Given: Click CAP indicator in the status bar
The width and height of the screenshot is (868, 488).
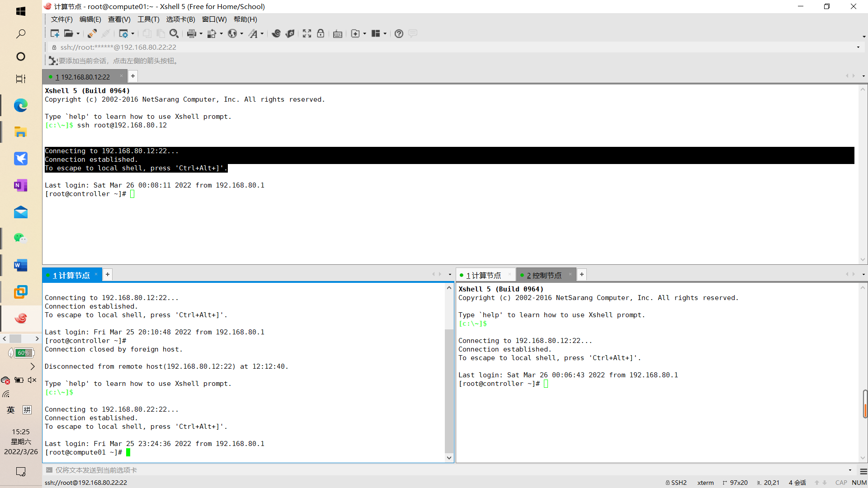Looking at the screenshot, I should [840, 483].
